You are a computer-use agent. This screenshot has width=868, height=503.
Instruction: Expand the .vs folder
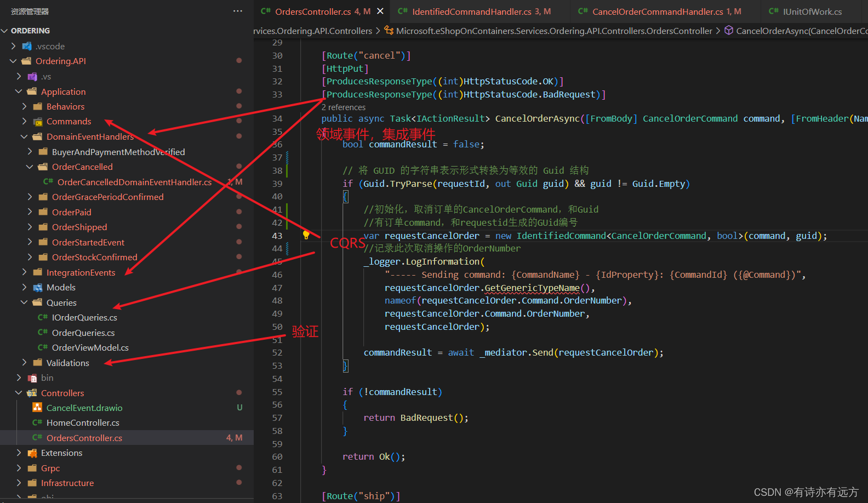click(19, 76)
